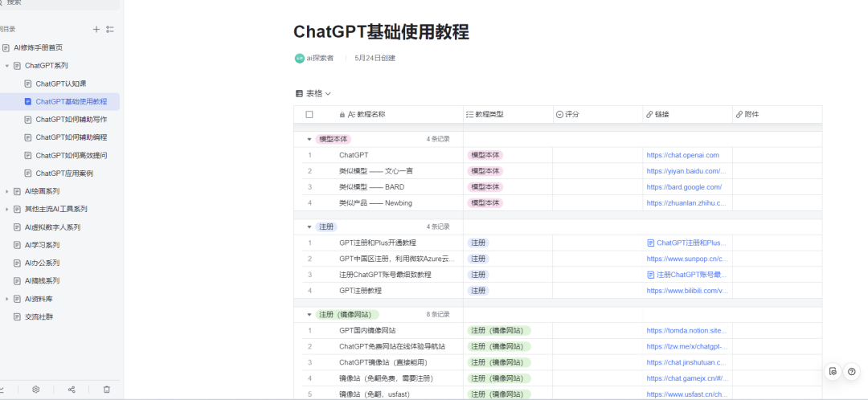Select the 注册ChatGPT账号最细致教程 cell
Image resolution: width=868 pixels, height=400 pixels.
click(x=385, y=275)
